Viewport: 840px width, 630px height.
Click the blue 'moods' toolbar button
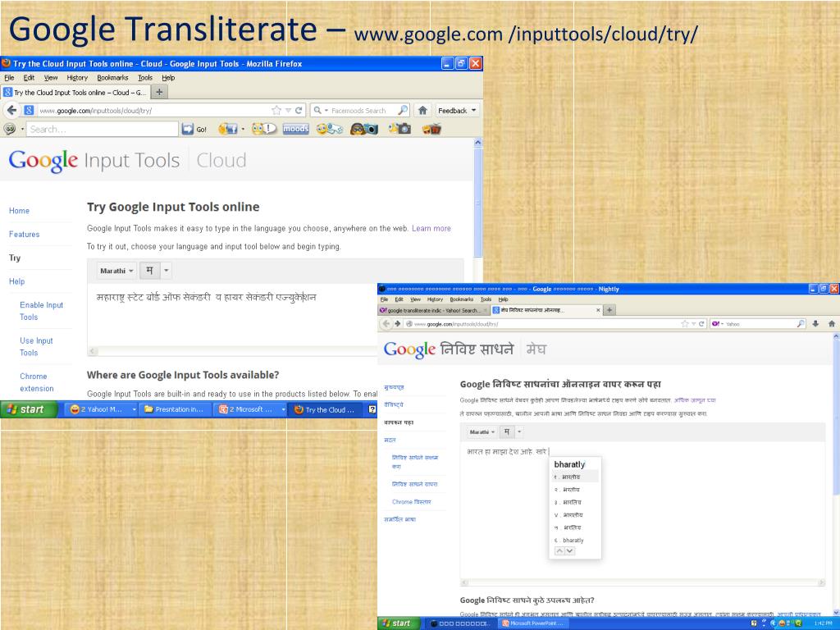295,129
